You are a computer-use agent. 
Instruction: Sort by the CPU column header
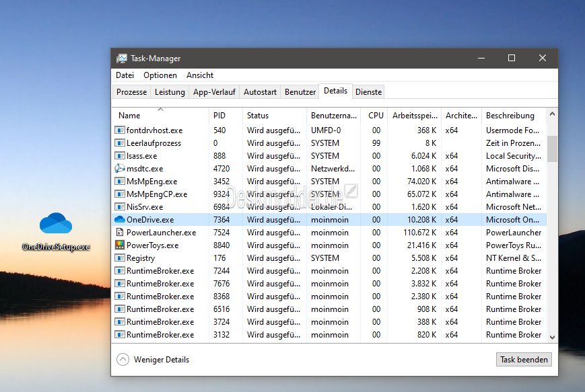(374, 116)
